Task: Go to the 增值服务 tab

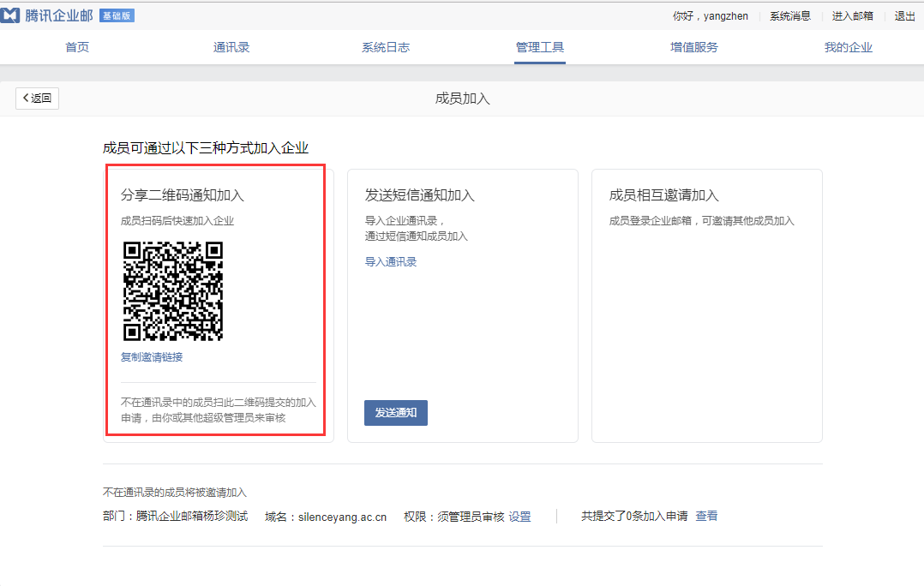Action: (x=694, y=47)
